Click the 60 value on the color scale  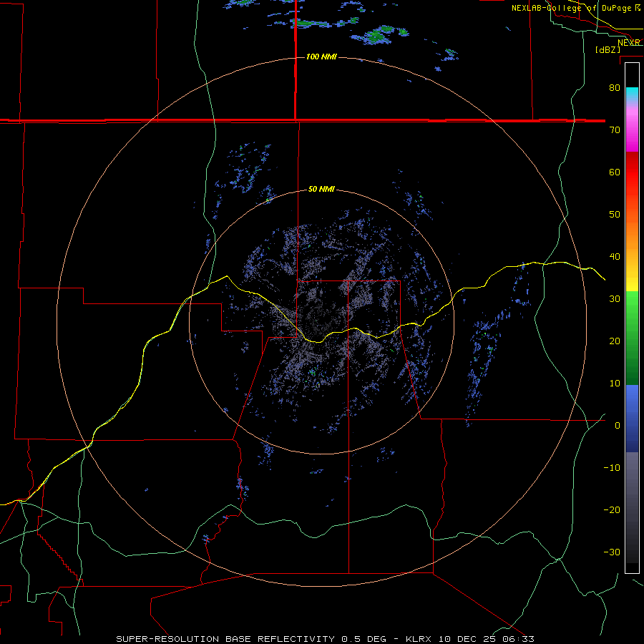(x=615, y=172)
